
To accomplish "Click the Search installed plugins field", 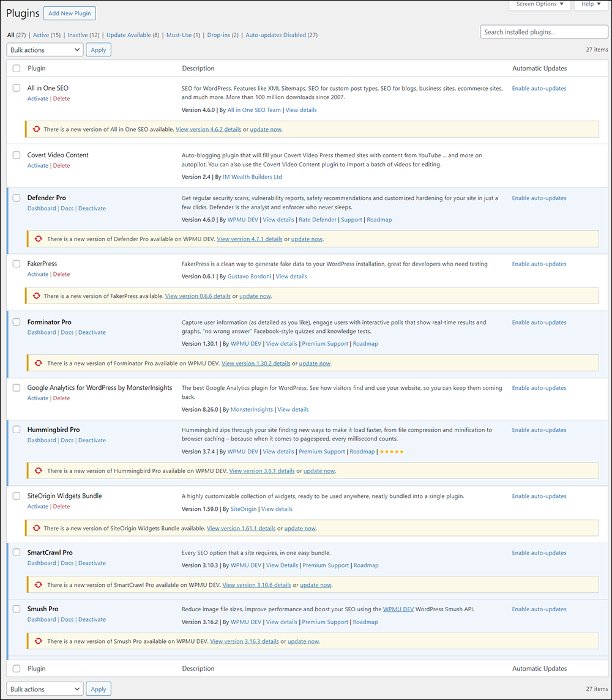I will (543, 32).
